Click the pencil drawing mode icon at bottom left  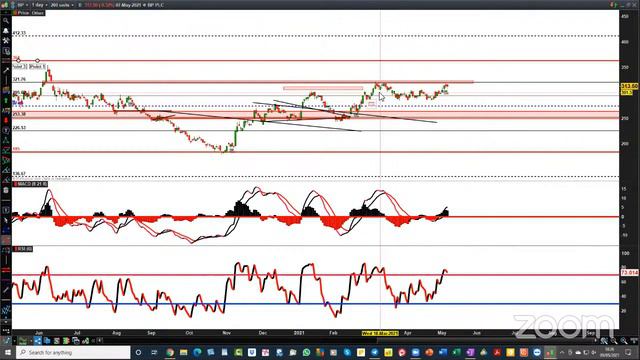6,341
